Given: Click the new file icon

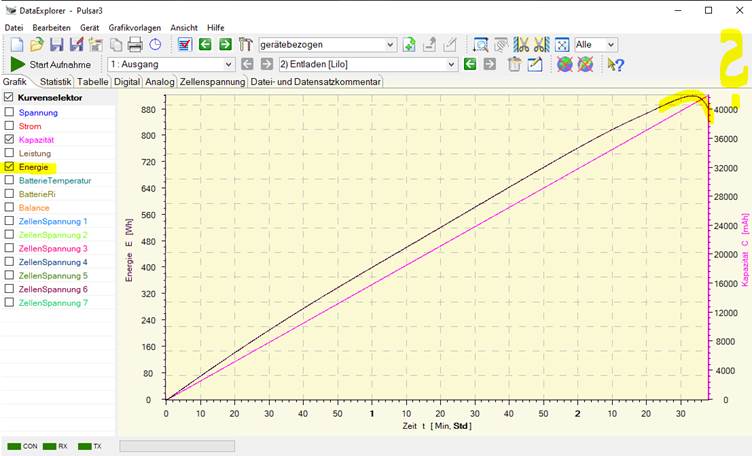Looking at the screenshot, I should [17, 45].
